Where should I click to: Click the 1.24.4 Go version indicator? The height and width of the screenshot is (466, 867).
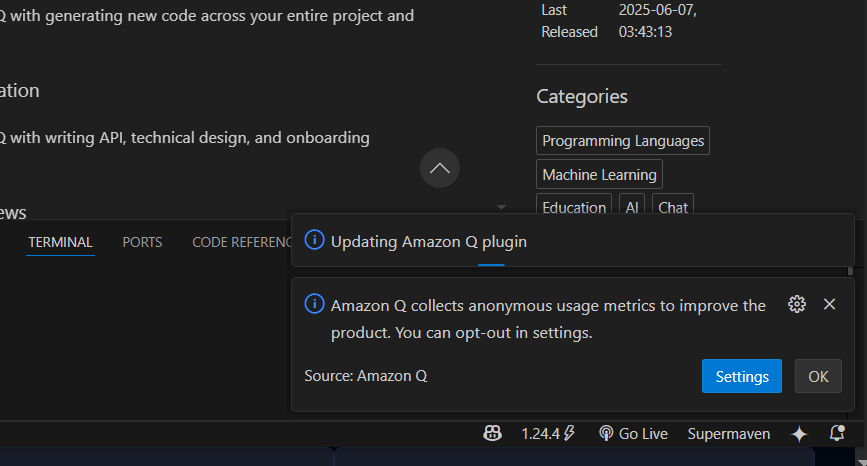point(548,433)
